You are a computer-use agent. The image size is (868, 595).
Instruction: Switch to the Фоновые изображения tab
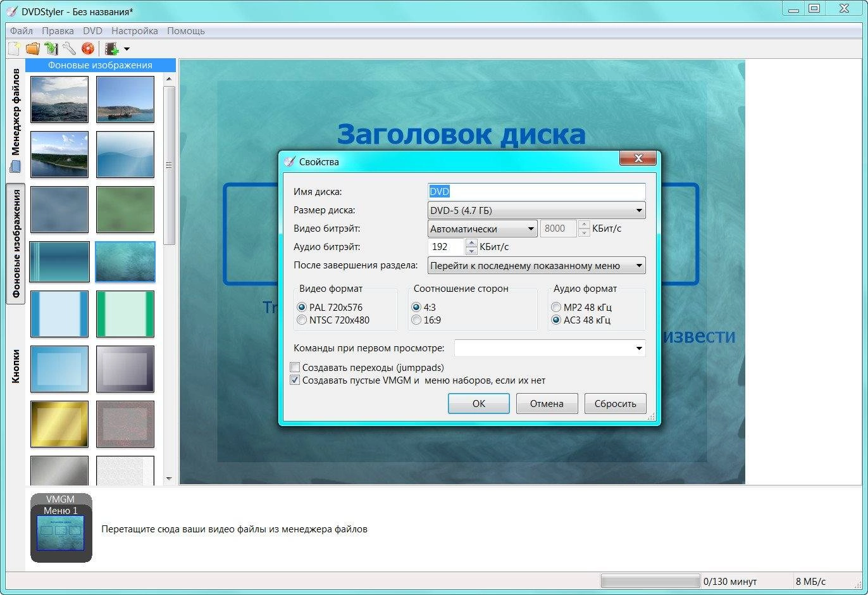point(15,244)
